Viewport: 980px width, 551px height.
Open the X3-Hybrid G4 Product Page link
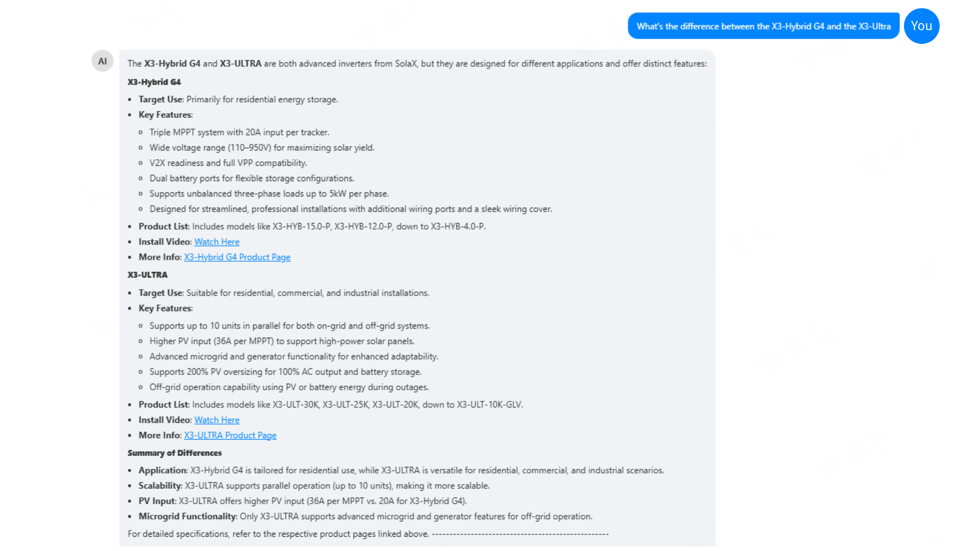click(x=237, y=257)
